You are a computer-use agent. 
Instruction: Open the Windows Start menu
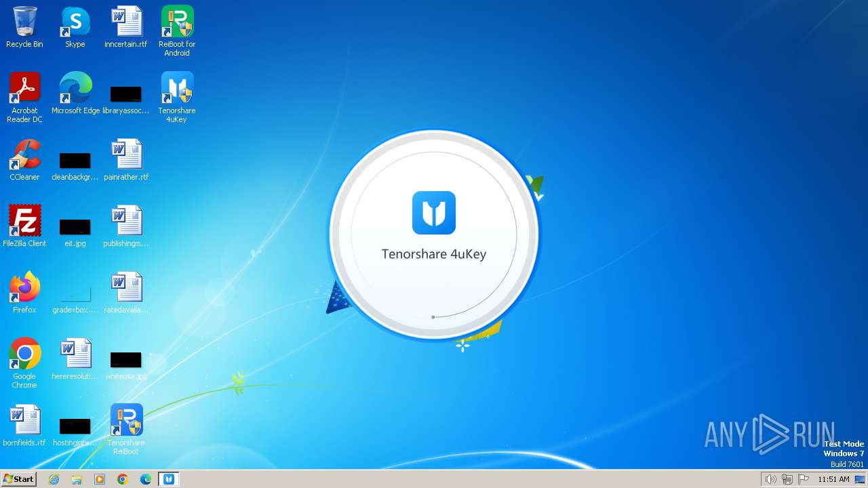pyautogui.click(x=19, y=479)
